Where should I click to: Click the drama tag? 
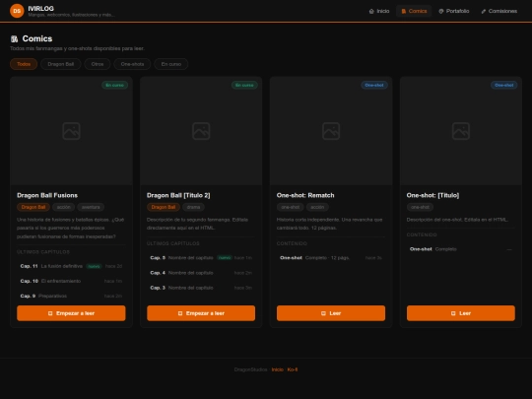click(193, 207)
